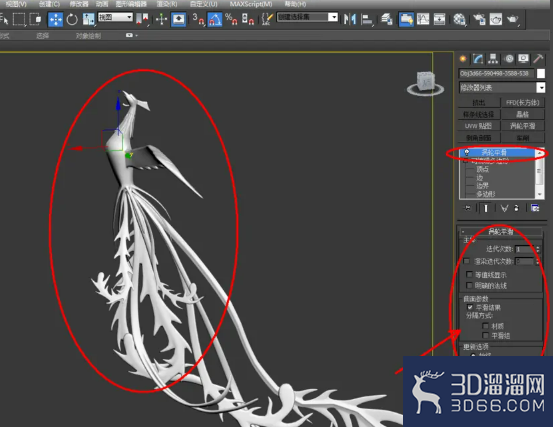The image size is (553, 427).
Task: Toggle the Graphite ribbon icon
Action: coord(407,19)
